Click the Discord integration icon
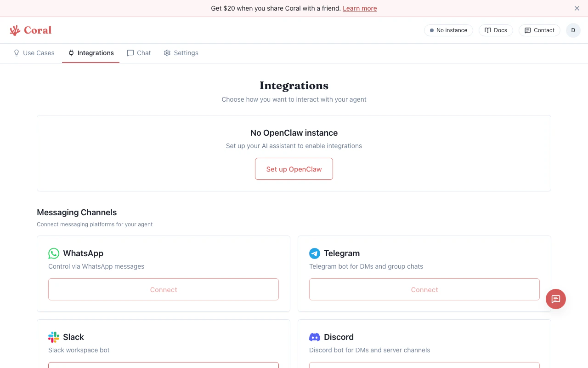 click(315, 337)
